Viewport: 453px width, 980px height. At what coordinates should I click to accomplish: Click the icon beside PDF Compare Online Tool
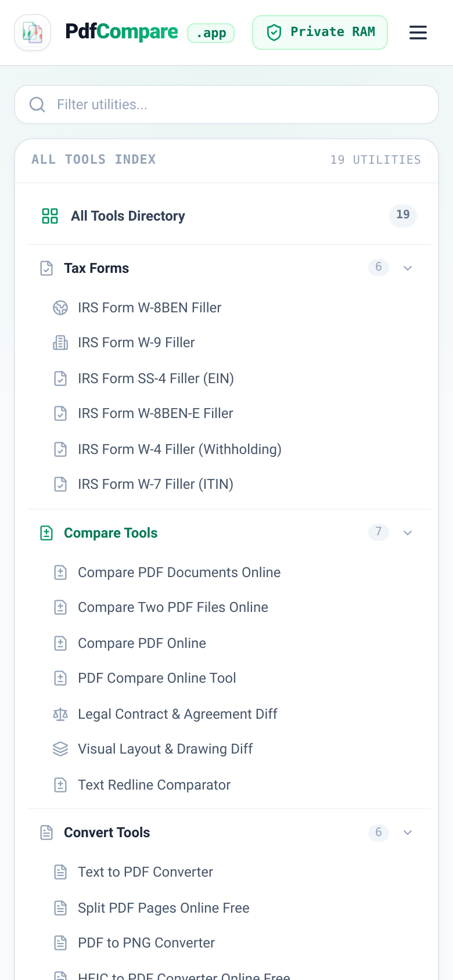click(x=60, y=678)
